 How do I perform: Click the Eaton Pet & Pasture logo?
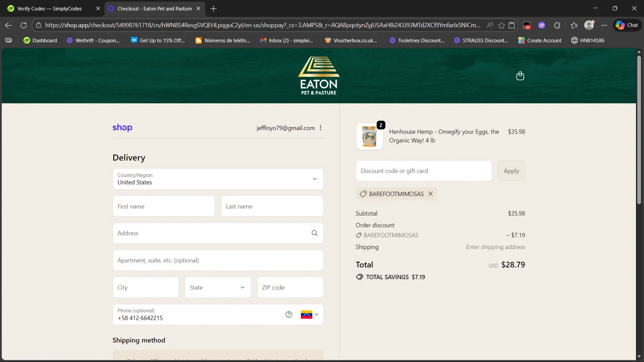coord(319,76)
